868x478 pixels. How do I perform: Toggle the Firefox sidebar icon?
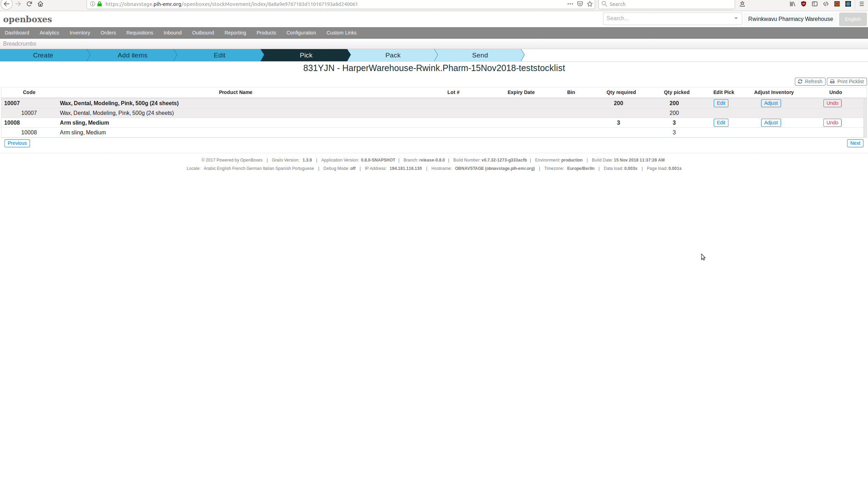815,4
